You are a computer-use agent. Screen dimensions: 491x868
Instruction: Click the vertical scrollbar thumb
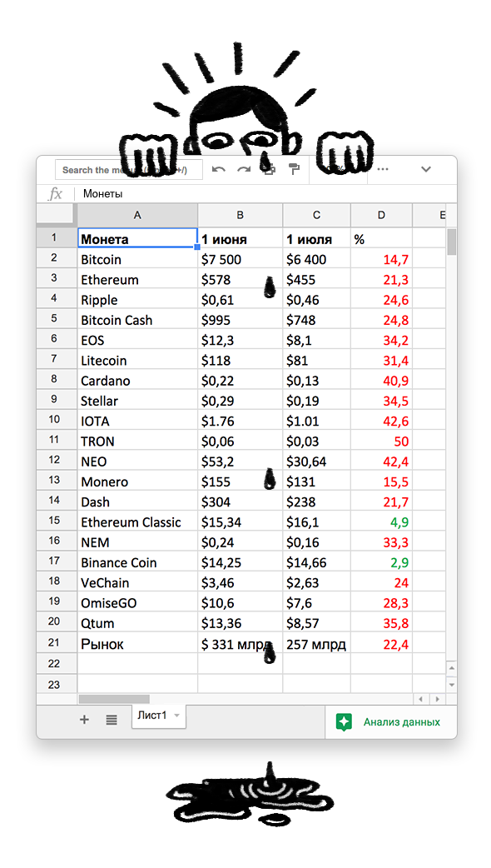(x=452, y=241)
